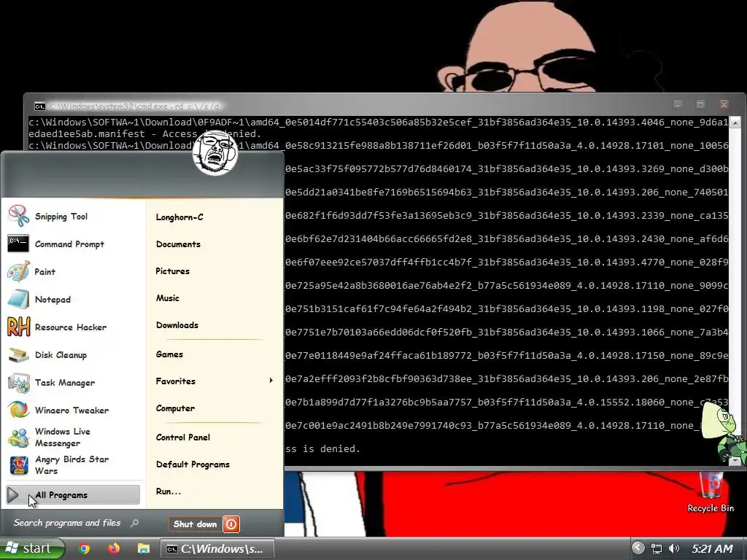Show hidden tray icons arrow

pos(638,548)
